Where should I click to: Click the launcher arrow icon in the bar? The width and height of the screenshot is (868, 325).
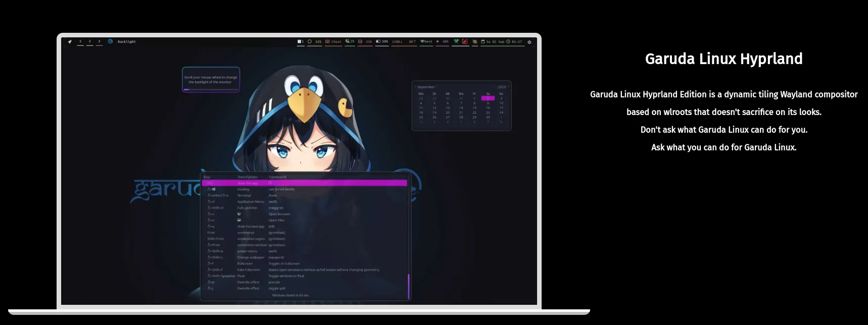point(70,42)
